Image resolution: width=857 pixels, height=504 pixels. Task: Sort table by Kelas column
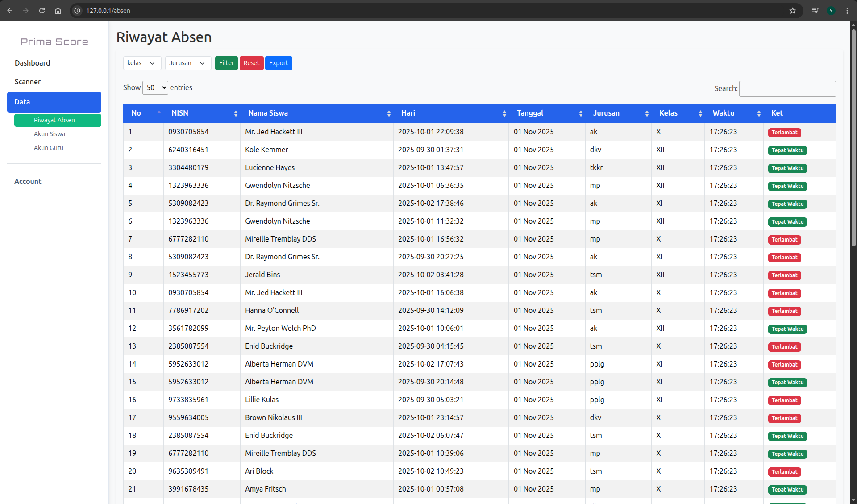pyautogui.click(x=678, y=113)
